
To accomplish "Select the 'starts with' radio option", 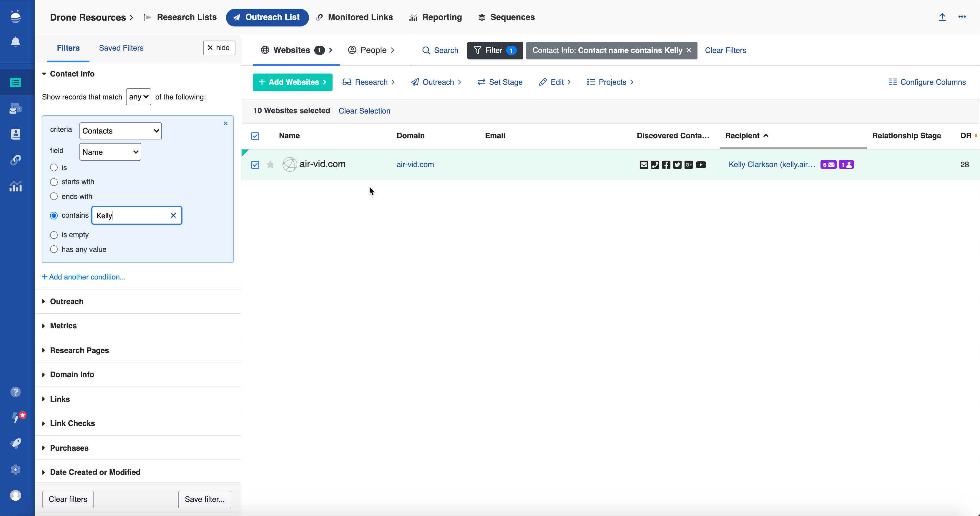I will [54, 182].
